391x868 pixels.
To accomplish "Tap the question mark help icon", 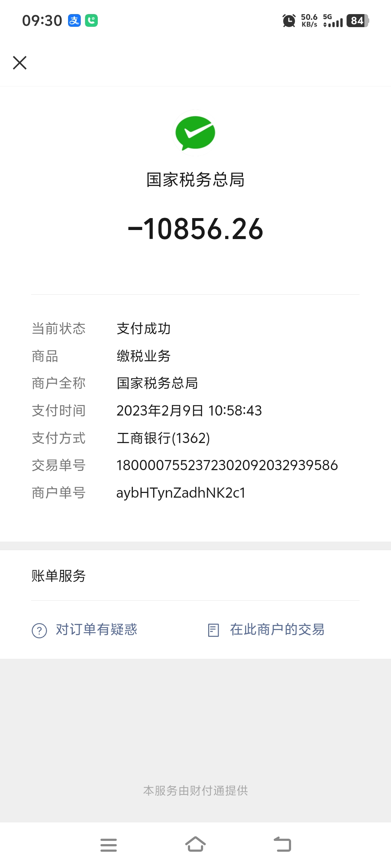I will click(39, 631).
